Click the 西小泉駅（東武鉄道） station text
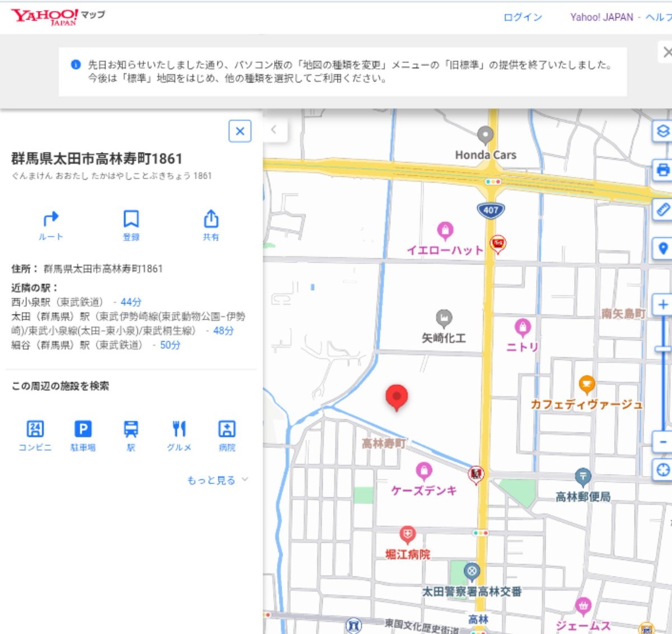The width and height of the screenshot is (672, 634). 58,302
